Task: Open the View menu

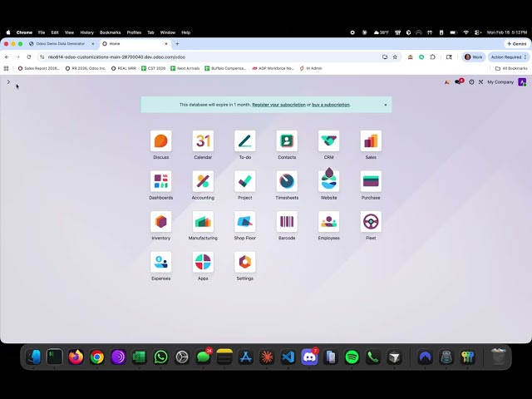Action: [x=69, y=32]
